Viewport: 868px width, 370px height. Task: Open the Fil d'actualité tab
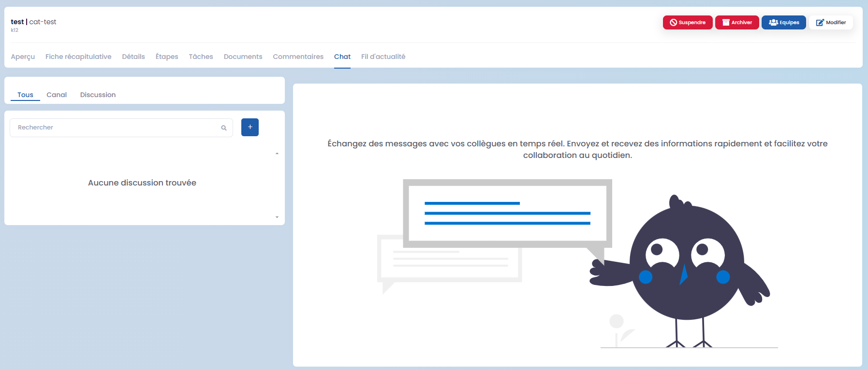(383, 57)
